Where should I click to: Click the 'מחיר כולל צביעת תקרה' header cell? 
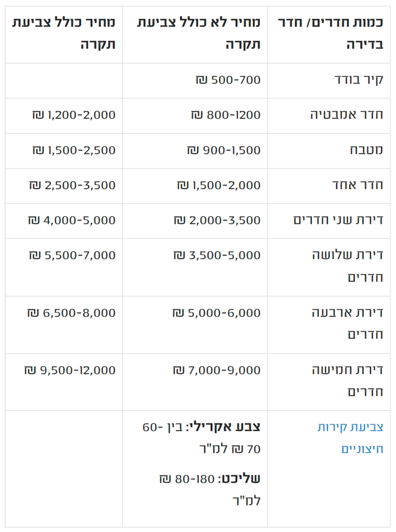pyautogui.click(x=64, y=33)
